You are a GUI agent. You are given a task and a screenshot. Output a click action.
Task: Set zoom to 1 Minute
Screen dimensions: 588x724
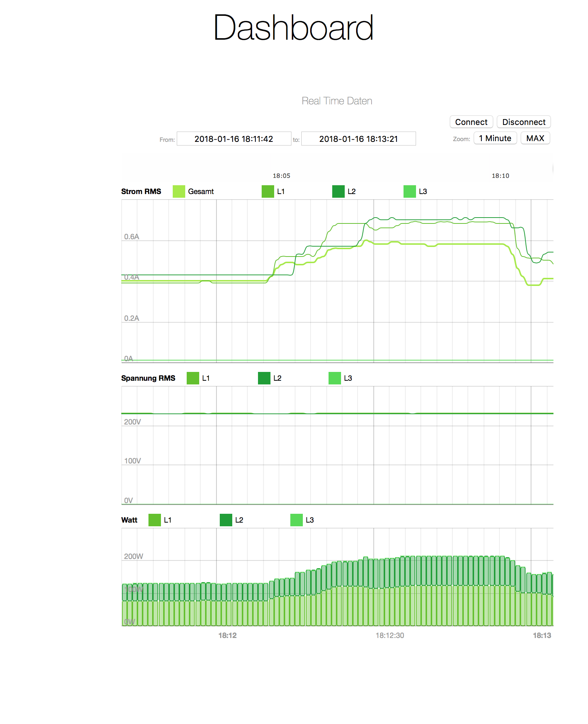(x=495, y=138)
